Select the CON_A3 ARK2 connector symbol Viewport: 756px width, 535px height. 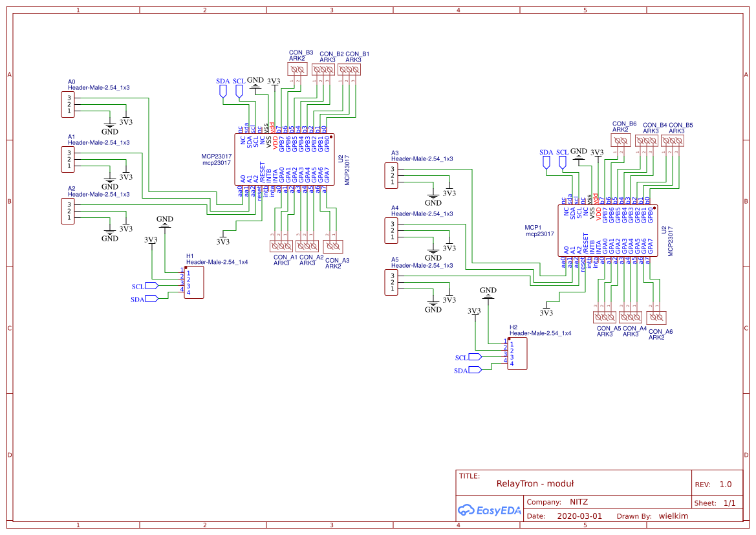coord(333,246)
